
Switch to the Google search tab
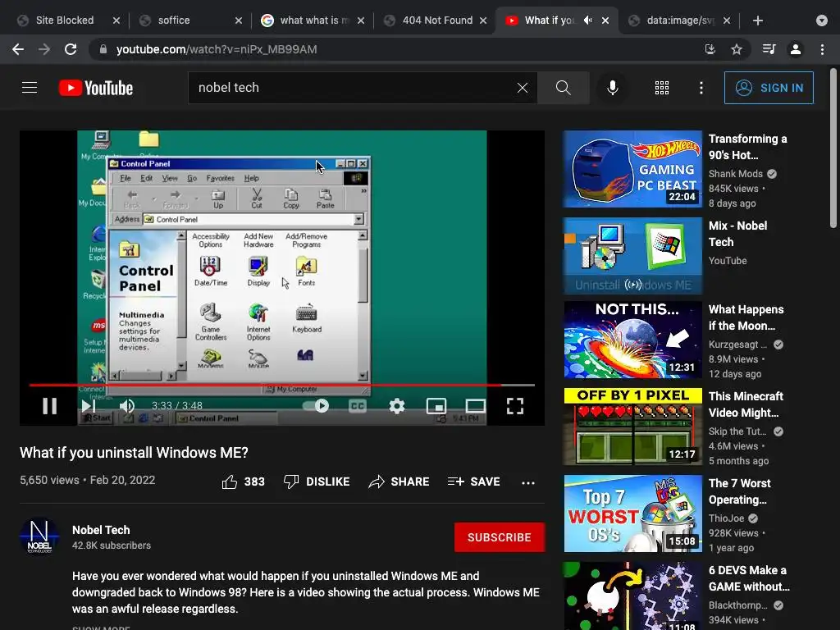point(314,21)
